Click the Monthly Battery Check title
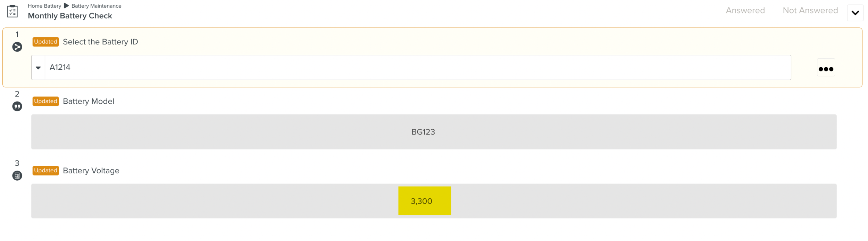 tap(70, 16)
